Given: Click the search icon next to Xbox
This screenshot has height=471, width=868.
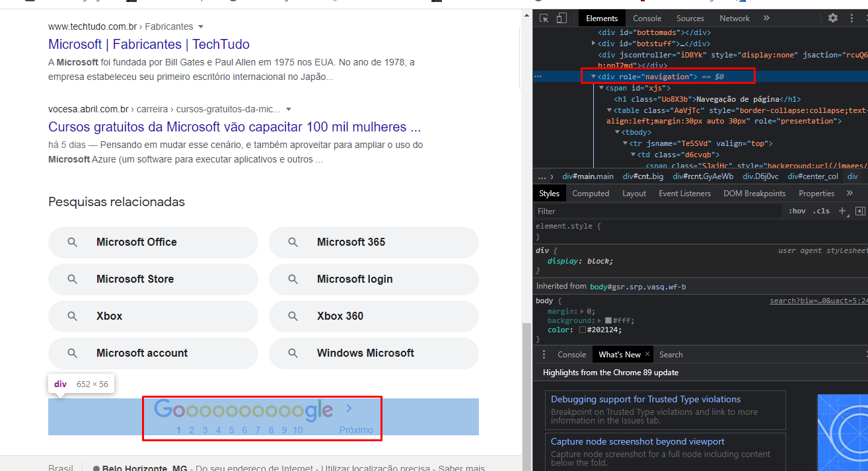Looking at the screenshot, I should (73, 316).
